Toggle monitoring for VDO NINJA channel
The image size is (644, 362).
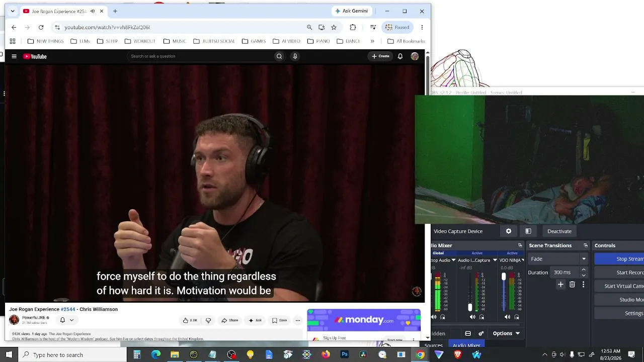(517, 317)
